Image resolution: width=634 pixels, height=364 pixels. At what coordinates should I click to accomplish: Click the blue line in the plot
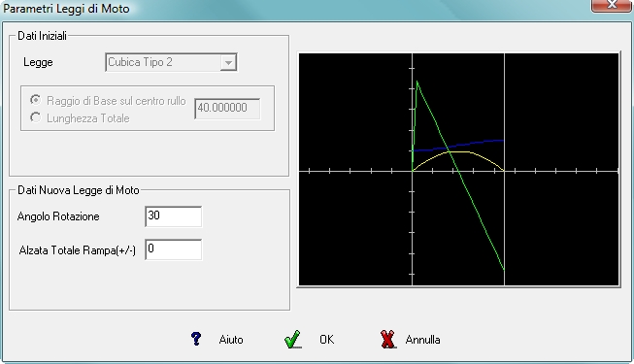[458, 146]
